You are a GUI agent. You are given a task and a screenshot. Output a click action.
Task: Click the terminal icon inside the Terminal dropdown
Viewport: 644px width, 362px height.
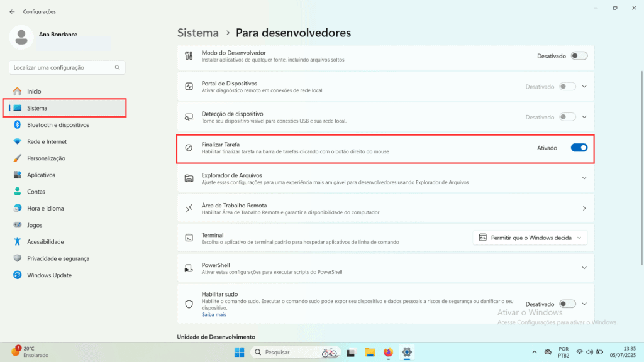click(482, 238)
